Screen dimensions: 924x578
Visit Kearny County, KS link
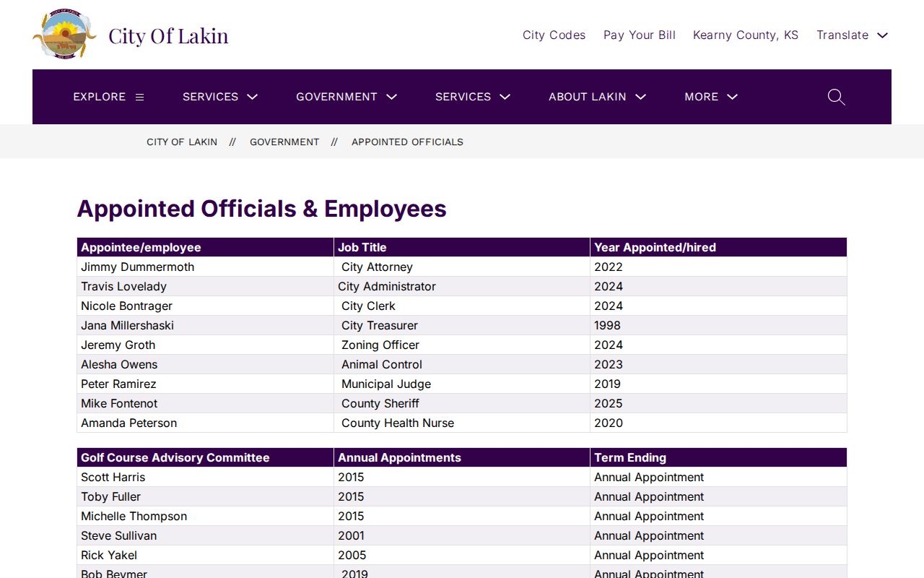pos(746,35)
